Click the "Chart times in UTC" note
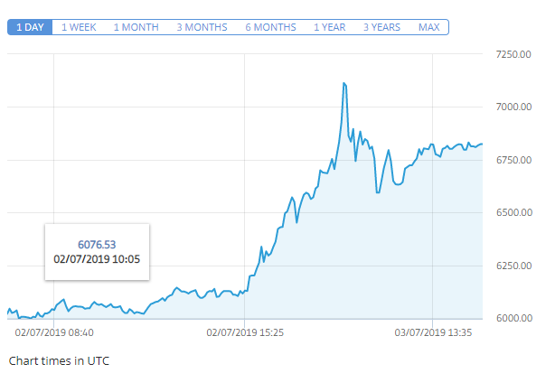 [59, 360]
